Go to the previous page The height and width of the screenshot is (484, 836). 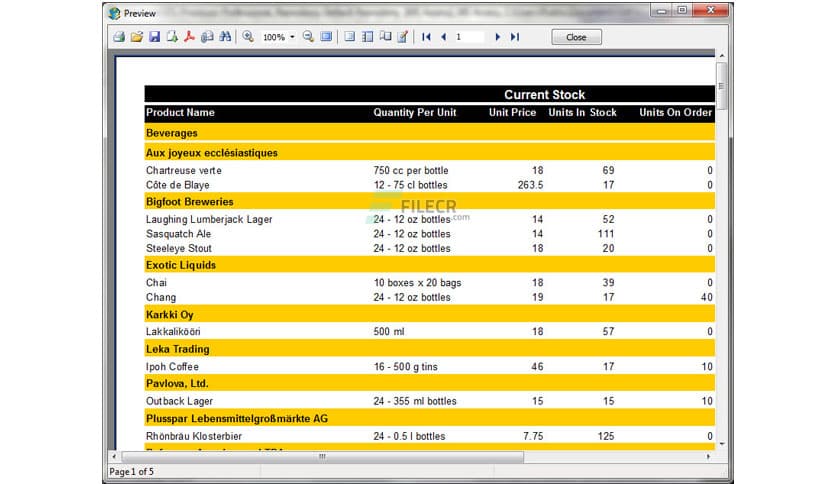(x=444, y=37)
